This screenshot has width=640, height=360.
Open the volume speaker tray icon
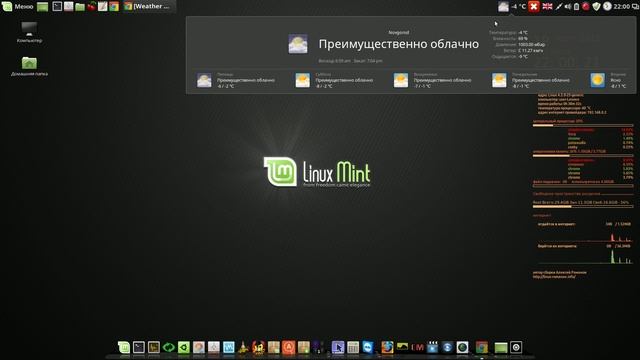tap(568, 7)
